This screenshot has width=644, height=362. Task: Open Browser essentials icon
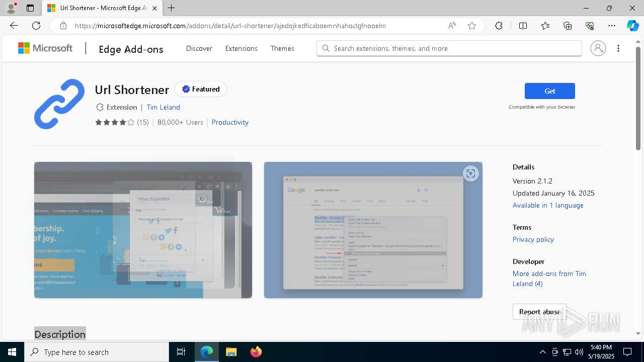tap(590, 26)
